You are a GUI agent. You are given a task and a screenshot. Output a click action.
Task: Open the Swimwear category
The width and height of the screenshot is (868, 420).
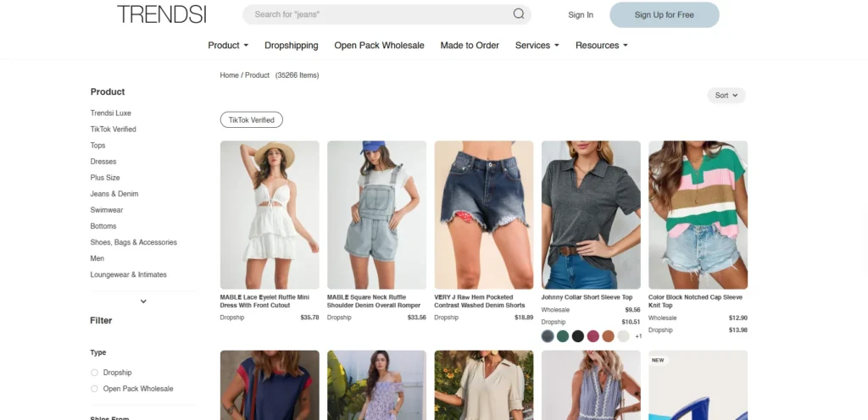tap(107, 210)
